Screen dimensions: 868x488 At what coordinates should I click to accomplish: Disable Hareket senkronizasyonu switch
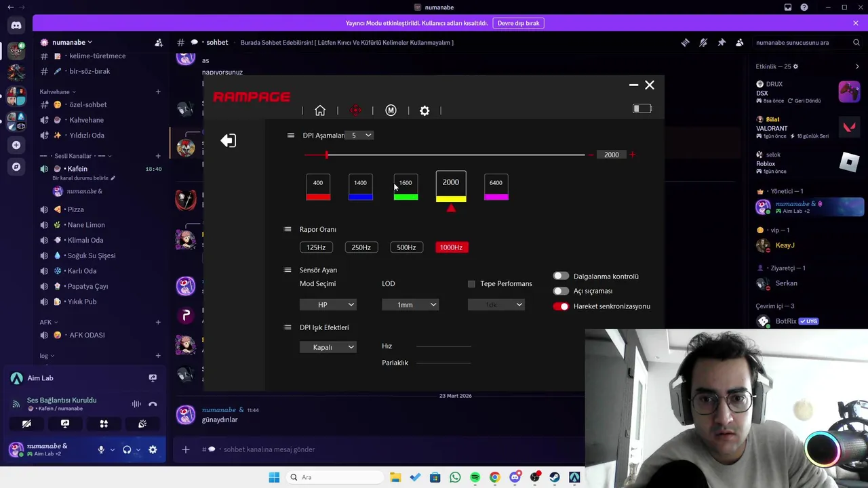pos(561,306)
